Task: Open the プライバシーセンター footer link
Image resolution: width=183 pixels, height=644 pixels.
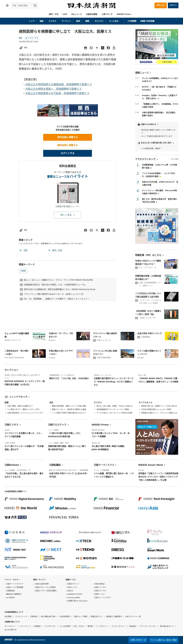Action: pos(148,626)
